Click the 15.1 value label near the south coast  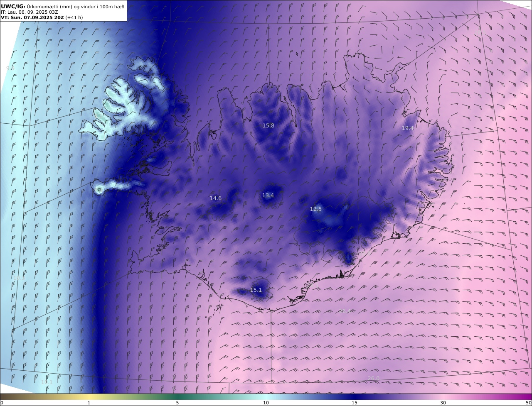(x=256, y=290)
